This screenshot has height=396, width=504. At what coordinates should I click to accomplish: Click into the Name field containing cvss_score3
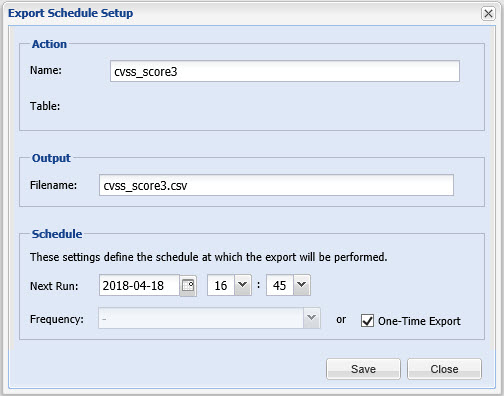pos(285,71)
